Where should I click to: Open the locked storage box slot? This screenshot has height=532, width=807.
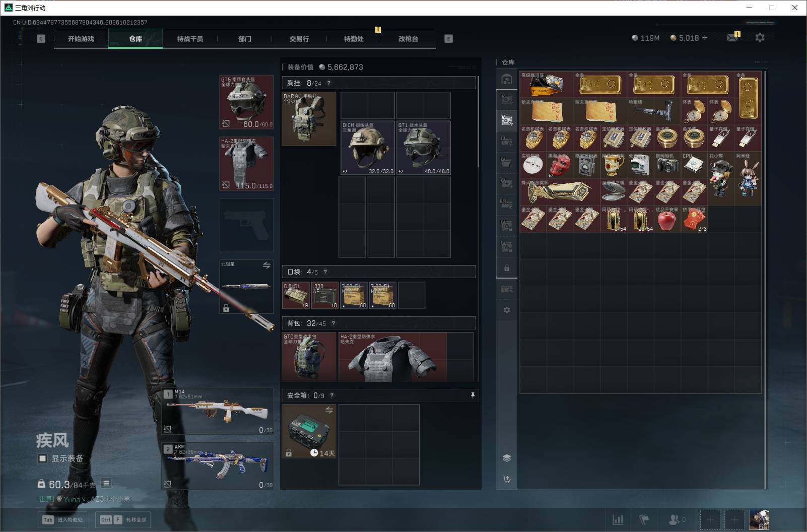(x=507, y=268)
